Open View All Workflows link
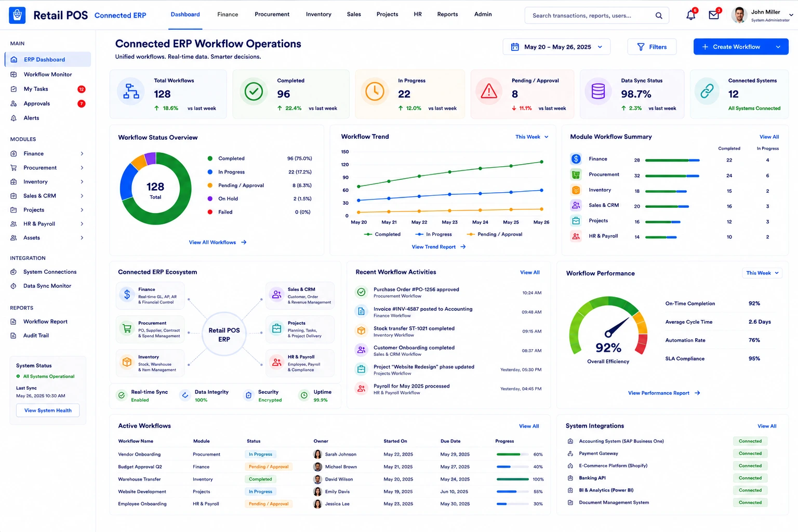This screenshot has width=798, height=532. [x=217, y=243]
